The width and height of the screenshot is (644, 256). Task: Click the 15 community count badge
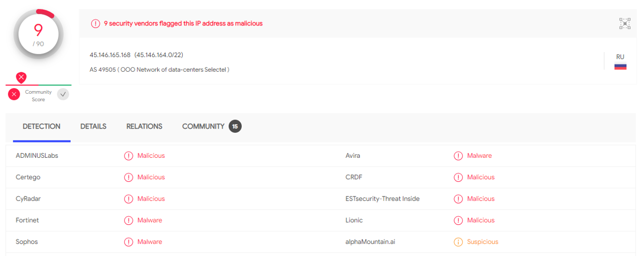point(235,126)
